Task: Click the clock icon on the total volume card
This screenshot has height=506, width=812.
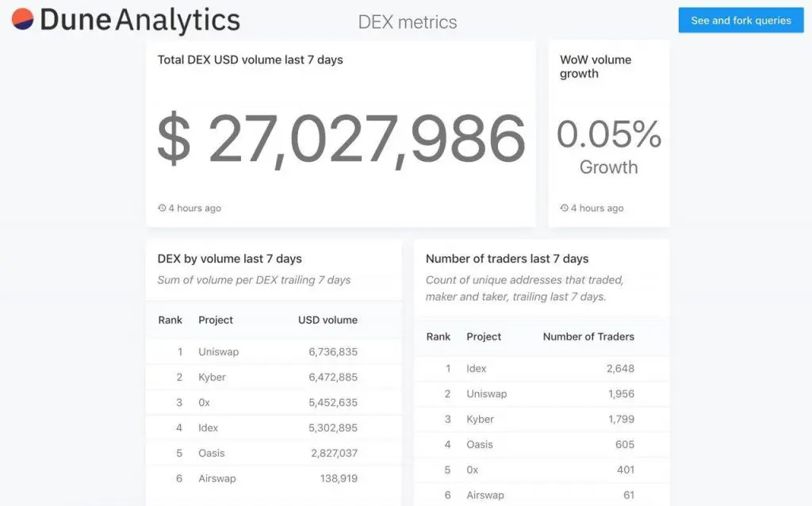Action: pyautogui.click(x=161, y=208)
